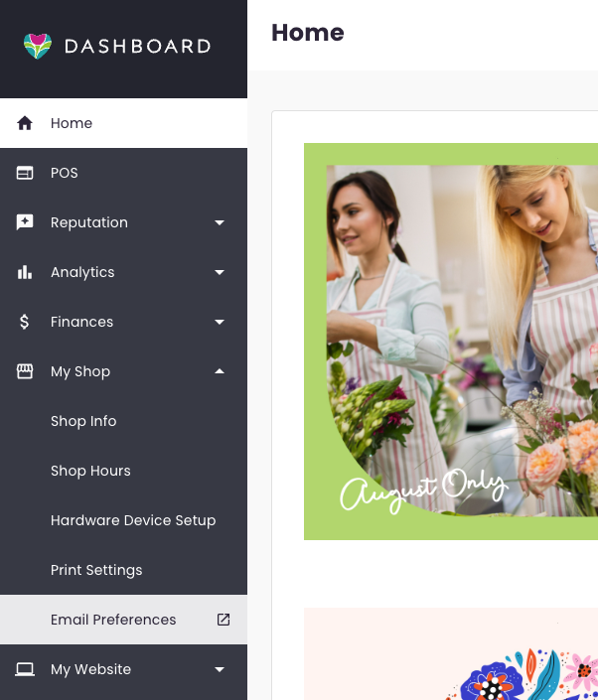The width and height of the screenshot is (598, 700).
Task: Open Shop Info under My Shop
Action: pos(83,421)
